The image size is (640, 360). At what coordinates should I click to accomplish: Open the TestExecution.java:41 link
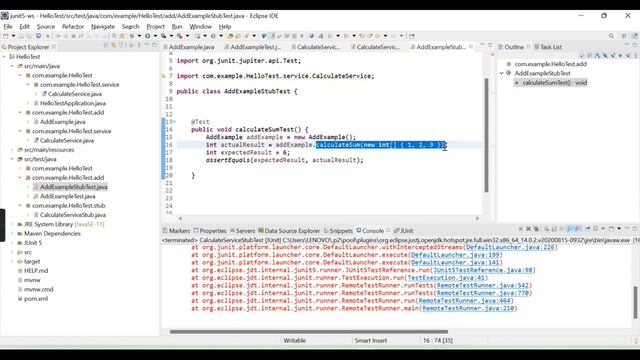coord(446,278)
